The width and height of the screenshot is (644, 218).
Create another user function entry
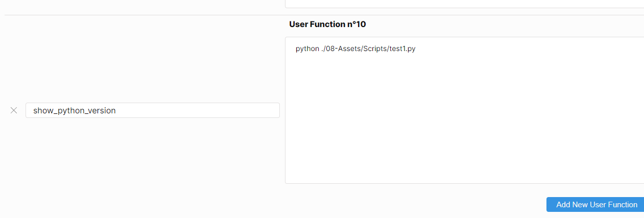597,204
